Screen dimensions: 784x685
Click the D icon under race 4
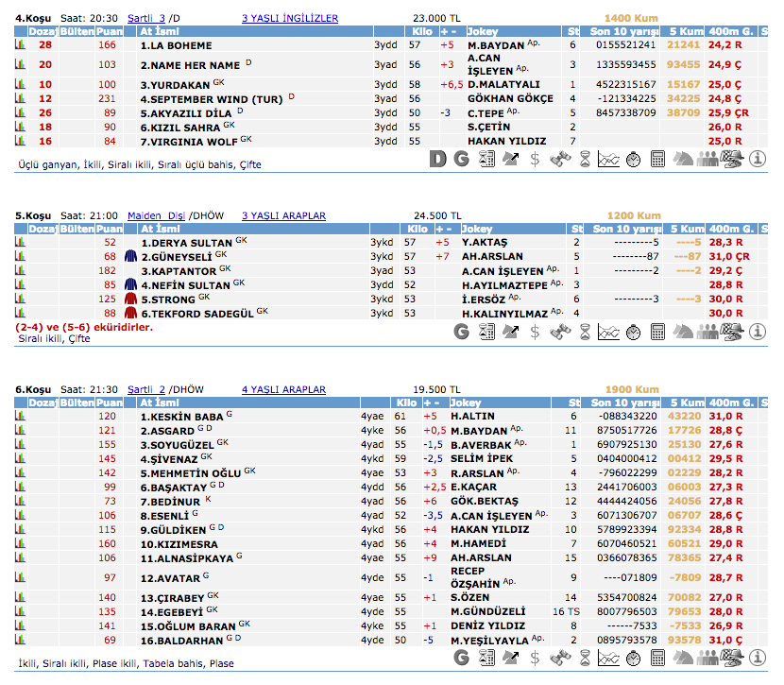[x=437, y=159]
